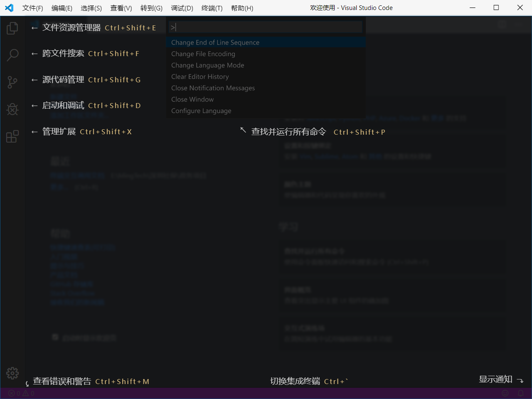This screenshot has height=399, width=532.
Task: Click the command palette input box
Action: click(266, 27)
